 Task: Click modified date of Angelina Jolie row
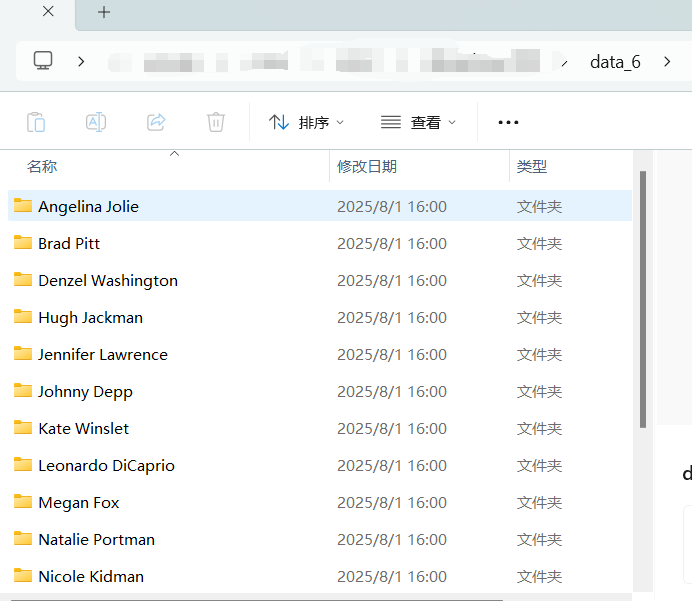[x=392, y=207]
